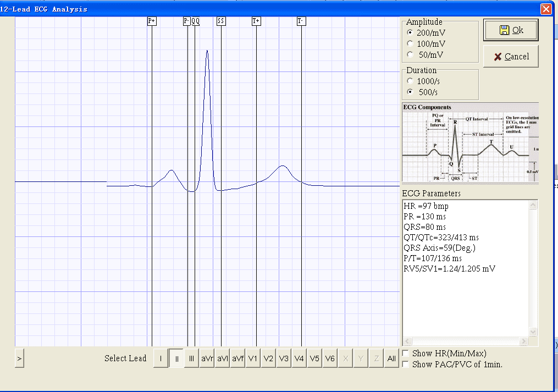Select lead I
Screen dimensions: 558x392
pos(161,358)
